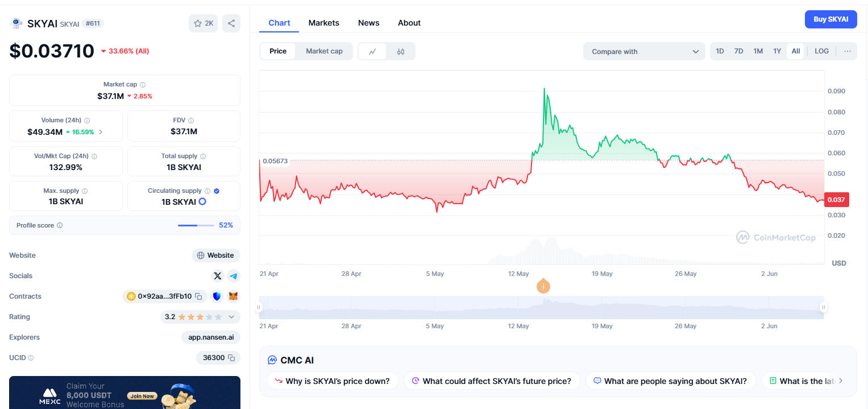
Task: Open the Website link
Action: pos(216,255)
